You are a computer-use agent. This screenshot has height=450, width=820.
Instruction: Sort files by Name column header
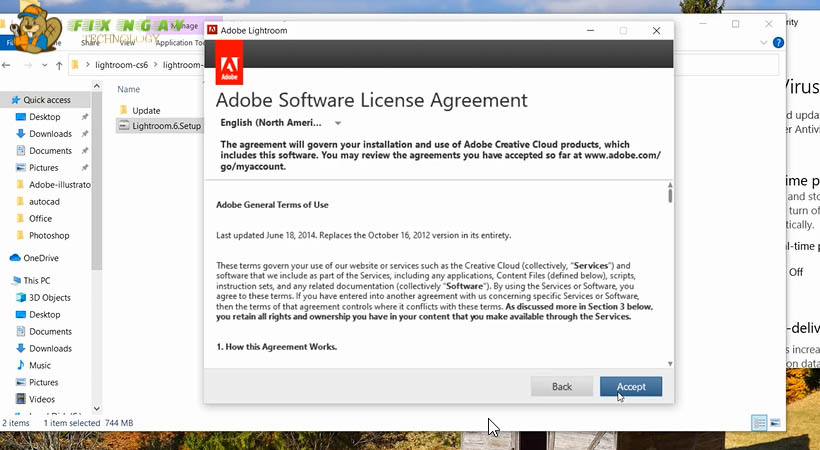(129, 89)
